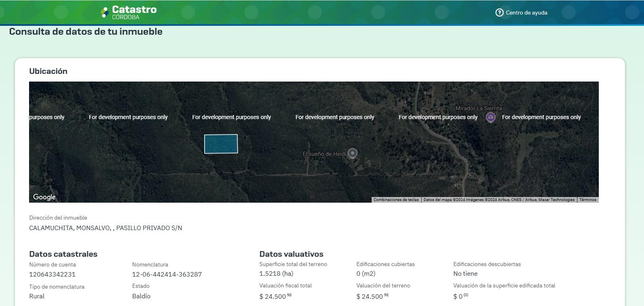Screen dimensions: 644x306
Task: Click the Superficie total del terreno label
Action: click(x=293, y=264)
